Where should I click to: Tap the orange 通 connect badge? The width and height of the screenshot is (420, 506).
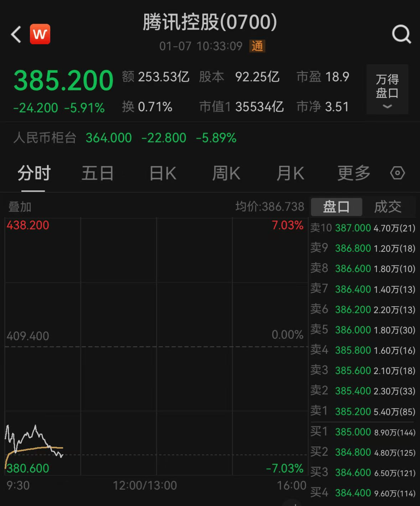[x=257, y=46]
